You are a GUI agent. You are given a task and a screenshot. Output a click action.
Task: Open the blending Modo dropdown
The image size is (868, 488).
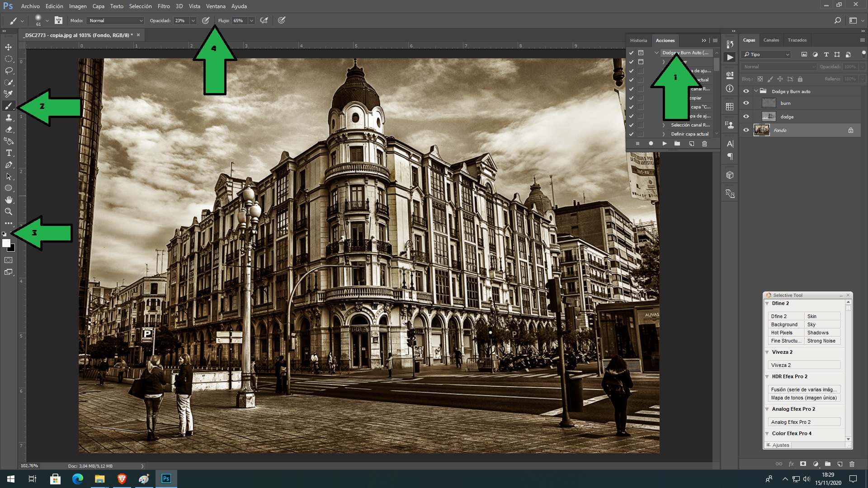(115, 20)
